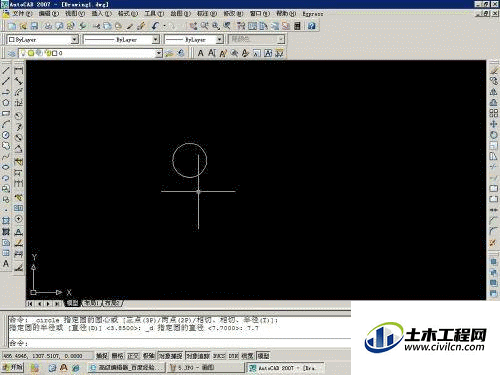Select the Mirror tool in Modify toolbar
Screen dimensions: 500x375
tap(494, 92)
